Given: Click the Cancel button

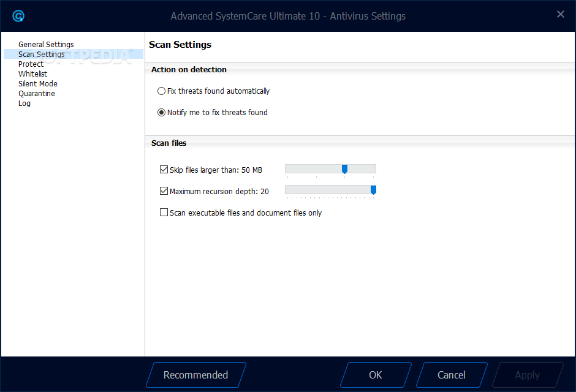Looking at the screenshot, I should click(x=452, y=375).
